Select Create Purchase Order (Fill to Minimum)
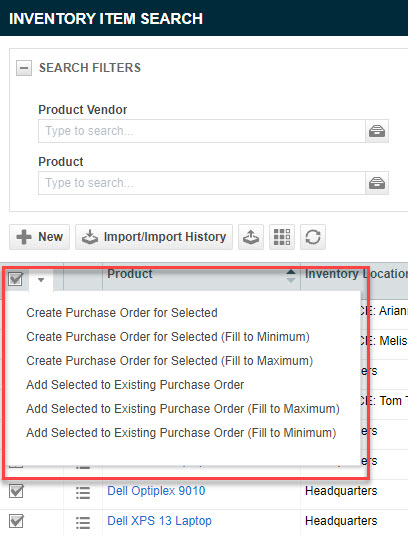Image resolution: width=408 pixels, height=535 pixels. coord(168,337)
